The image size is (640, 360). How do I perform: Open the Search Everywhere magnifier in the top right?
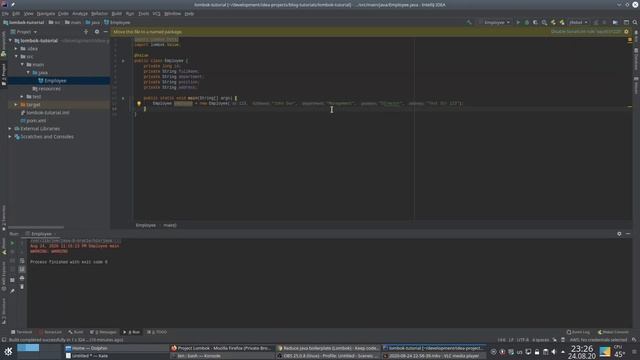tap(635, 22)
